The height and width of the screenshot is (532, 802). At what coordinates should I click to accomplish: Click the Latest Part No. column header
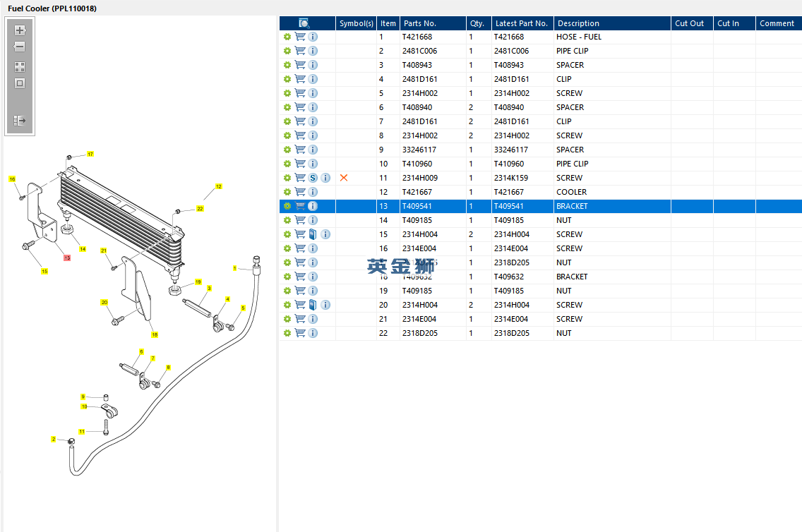click(x=522, y=23)
